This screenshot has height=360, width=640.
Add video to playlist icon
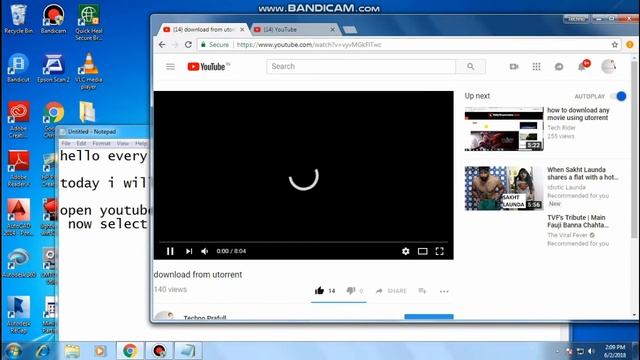(422, 291)
